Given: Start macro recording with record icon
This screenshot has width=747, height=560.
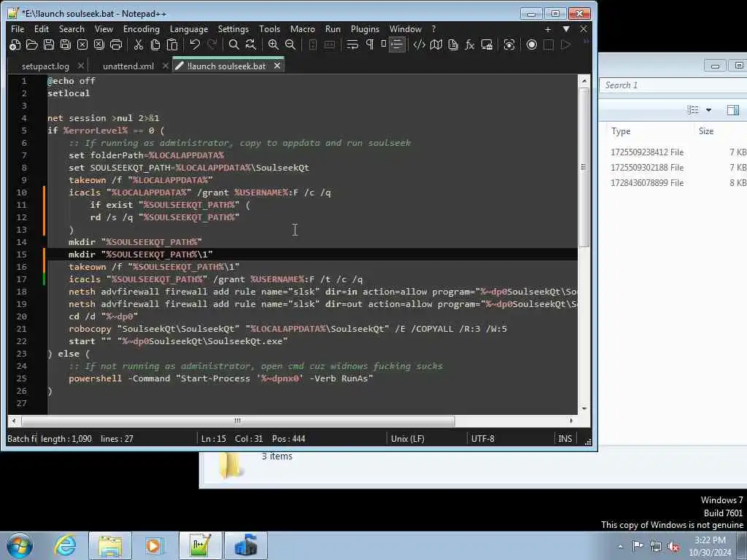Looking at the screenshot, I should [x=532, y=44].
